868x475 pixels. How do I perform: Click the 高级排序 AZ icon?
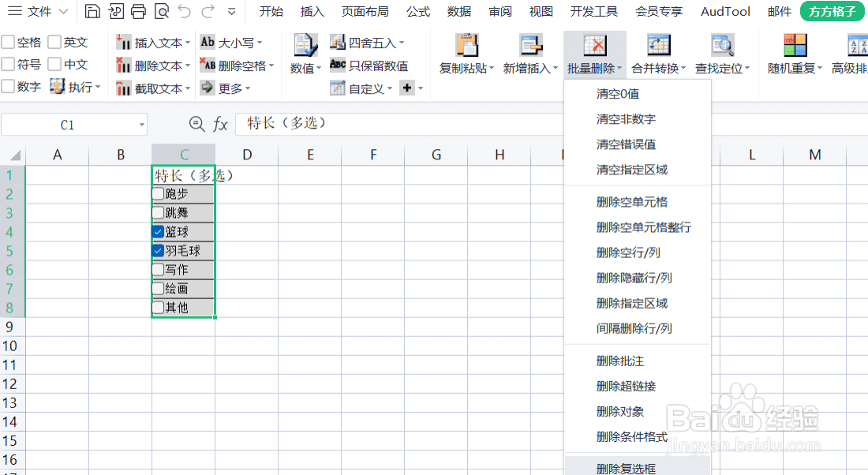[858, 46]
